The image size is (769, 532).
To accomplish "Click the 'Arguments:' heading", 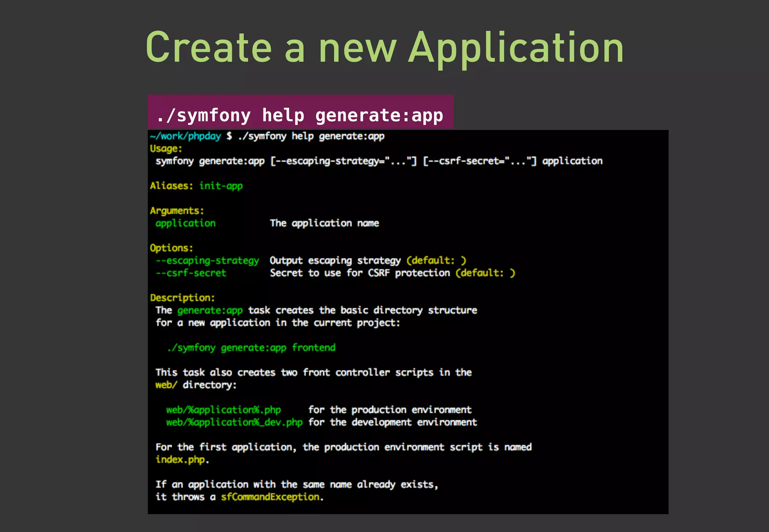I will coord(177,211).
